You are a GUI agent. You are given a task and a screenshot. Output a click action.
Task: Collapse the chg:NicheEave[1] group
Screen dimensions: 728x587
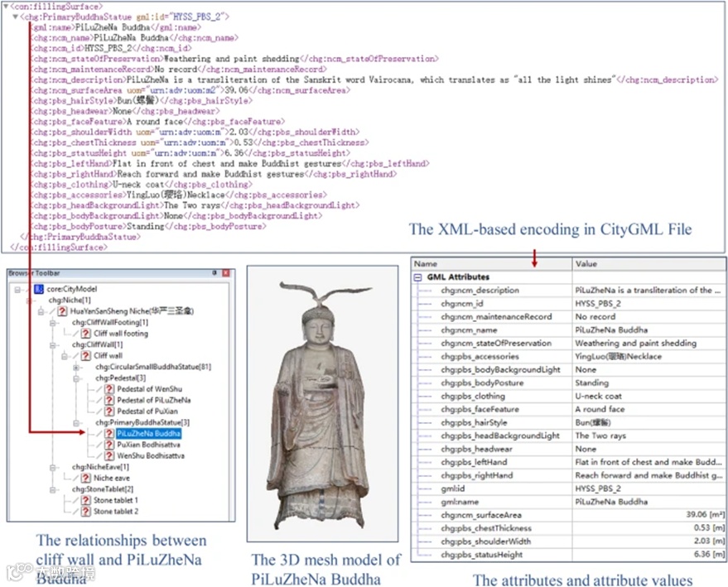click(x=52, y=467)
